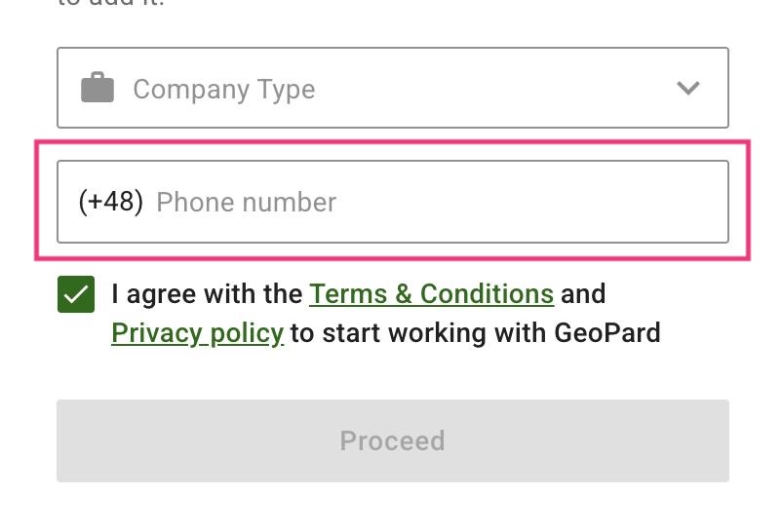
Task: Click the blank area below Proceed
Action: [x=392, y=509]
